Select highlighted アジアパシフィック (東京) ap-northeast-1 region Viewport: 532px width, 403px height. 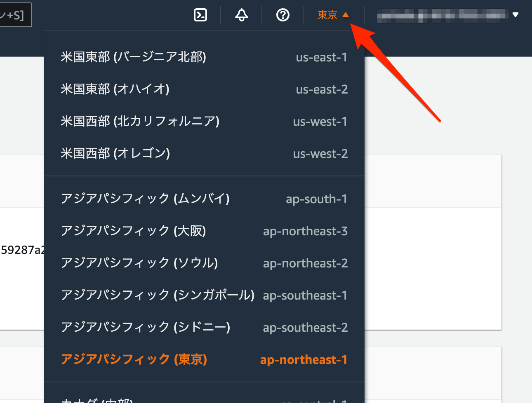[204, 359]
